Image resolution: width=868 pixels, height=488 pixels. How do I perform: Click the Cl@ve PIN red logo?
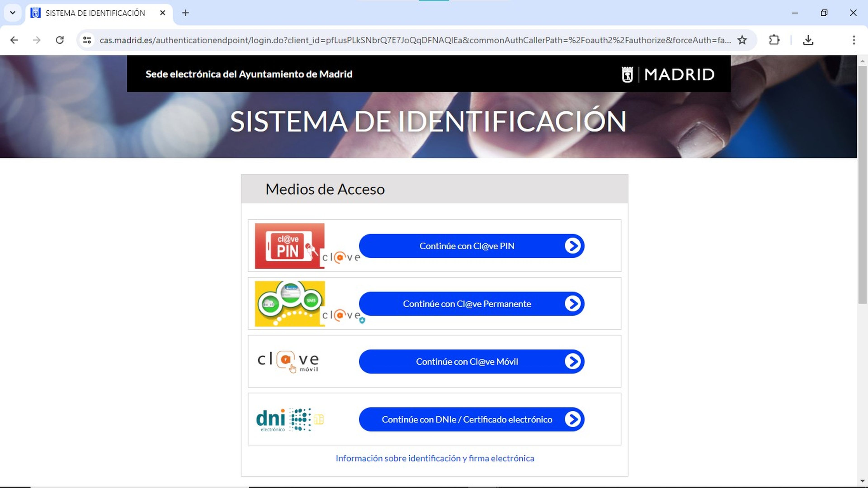click(x=289, y=246)
